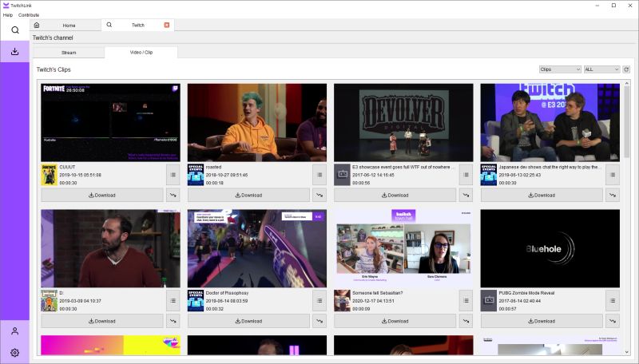
Task: Click instant download arrow for Japanese dev clip
Action: click(613, 195)
